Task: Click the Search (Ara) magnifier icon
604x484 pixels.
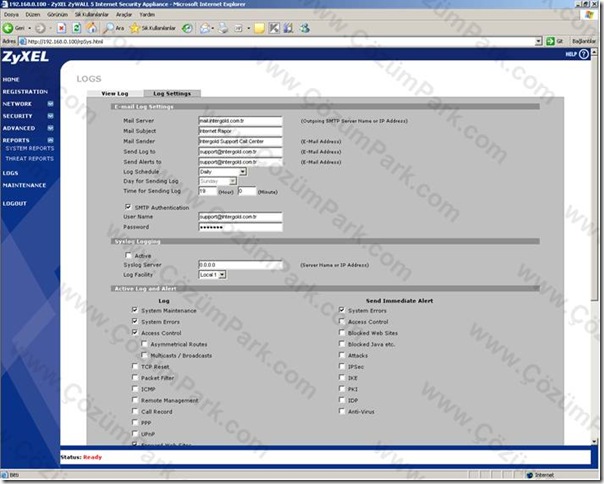Action: point(109,28)
